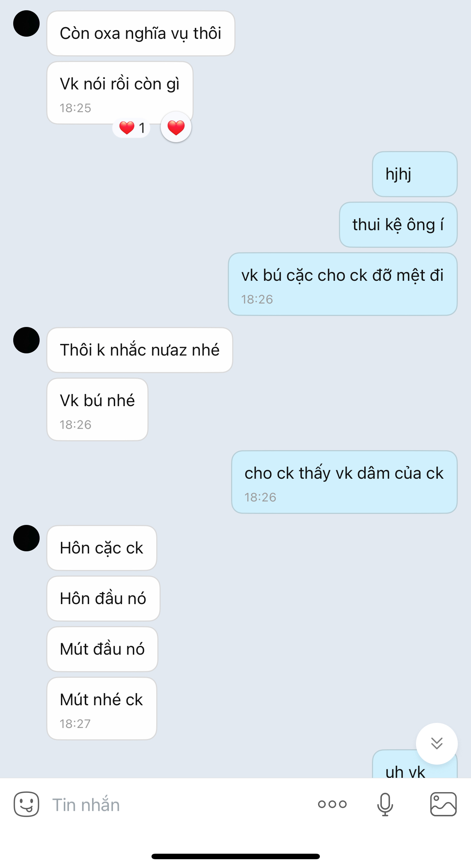471x868 pixels.
Task: Tap the microphone voice message icon
Action: click(385, 804)
